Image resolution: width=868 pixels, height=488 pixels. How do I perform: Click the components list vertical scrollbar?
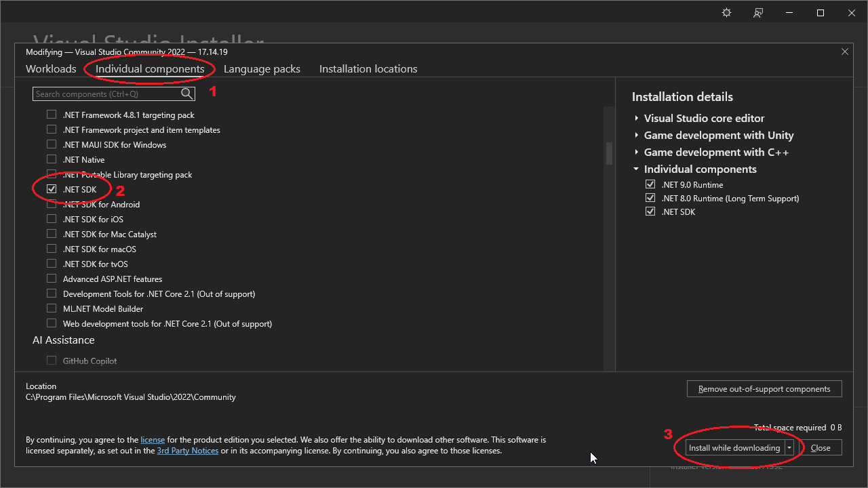609,153
